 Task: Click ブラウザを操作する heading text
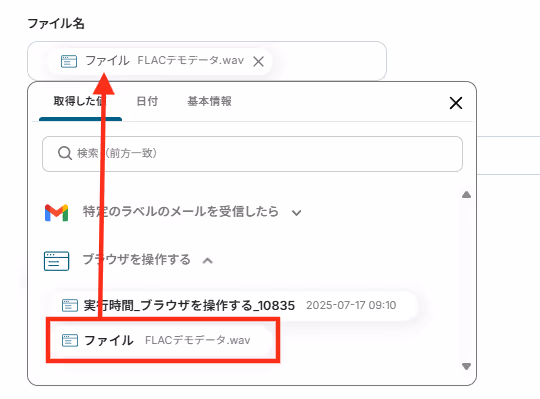136,260
